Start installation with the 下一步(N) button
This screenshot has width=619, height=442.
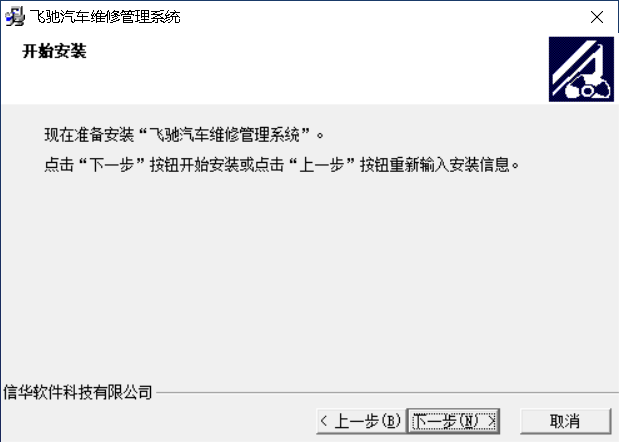[454, 421]
